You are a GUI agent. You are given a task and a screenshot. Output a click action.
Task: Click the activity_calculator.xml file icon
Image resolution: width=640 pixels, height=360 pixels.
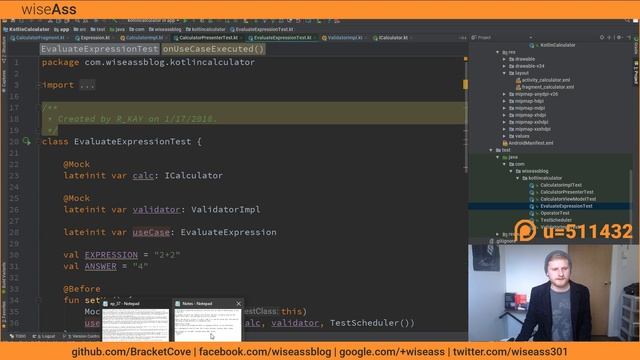(x=518, y=80)
